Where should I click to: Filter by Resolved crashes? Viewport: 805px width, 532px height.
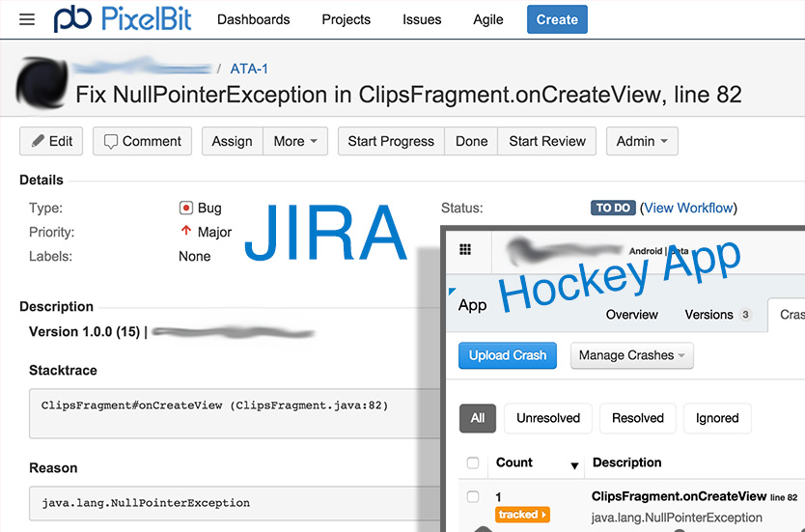(638, 418)
